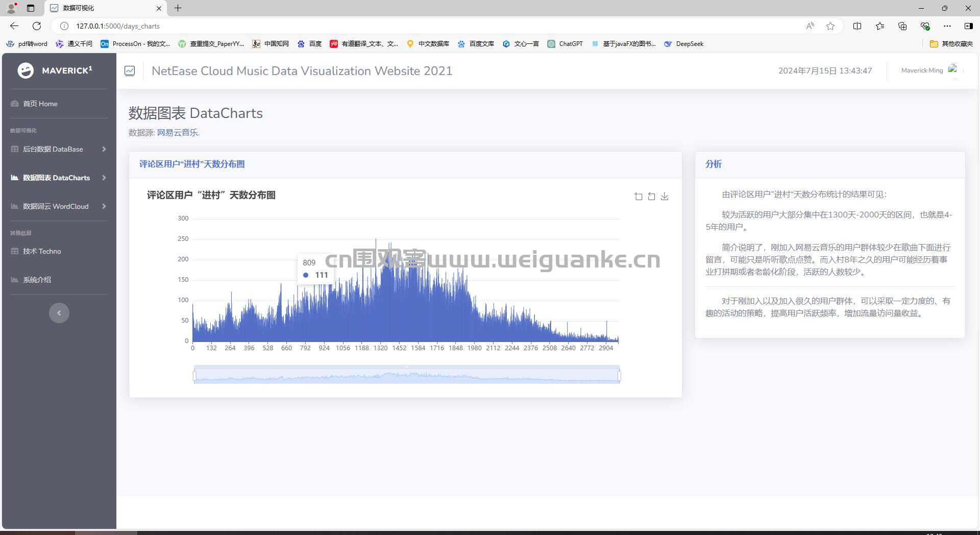Click the left handle of the chart data zoom slider
The width and height of the screenshot is (980, 535).
[194, 376]
